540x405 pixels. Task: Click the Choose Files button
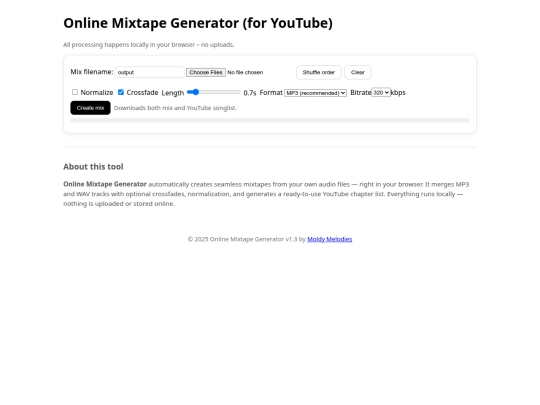pyautogui.click(x=206, y=72)
